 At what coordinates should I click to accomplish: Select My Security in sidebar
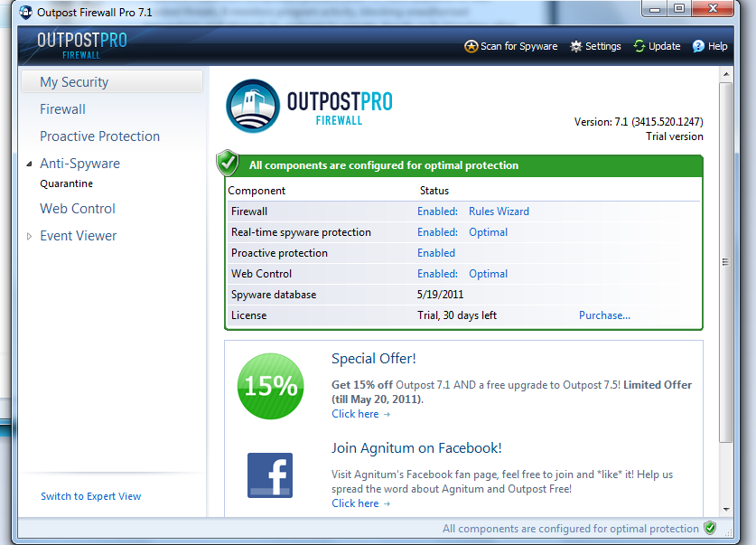(x=112, y=82)
